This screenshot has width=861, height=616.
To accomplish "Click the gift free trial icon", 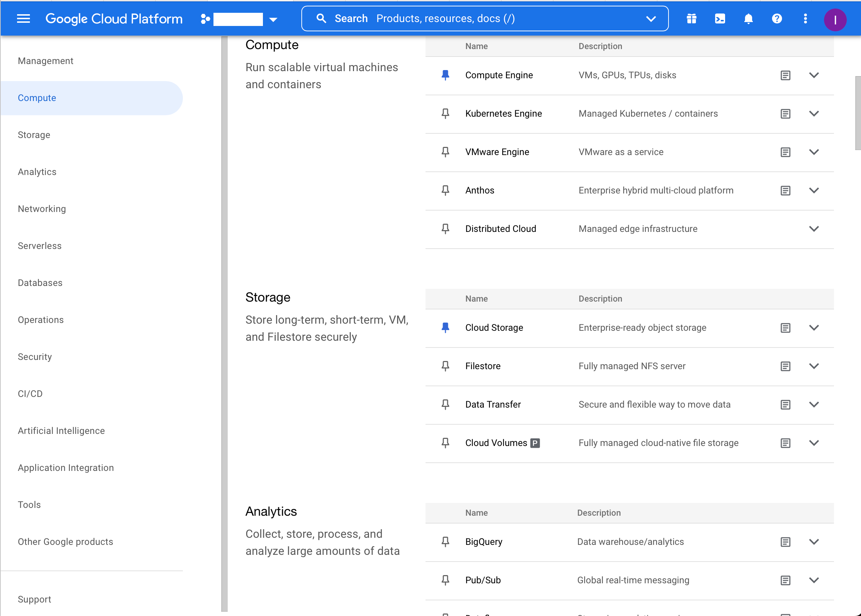I will click(x=691, y=18).
